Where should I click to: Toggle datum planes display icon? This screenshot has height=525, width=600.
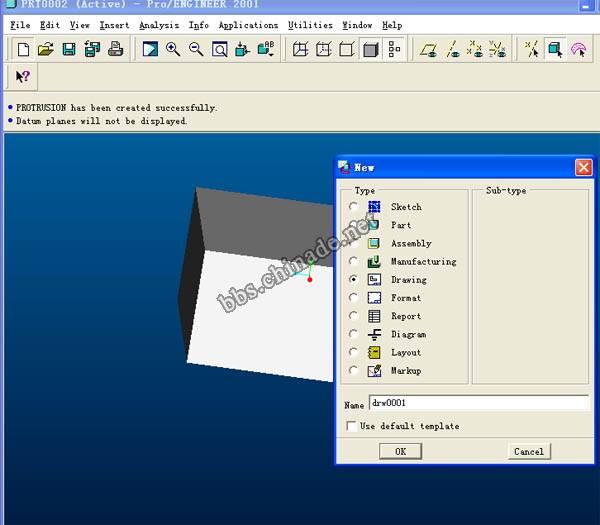429,49
